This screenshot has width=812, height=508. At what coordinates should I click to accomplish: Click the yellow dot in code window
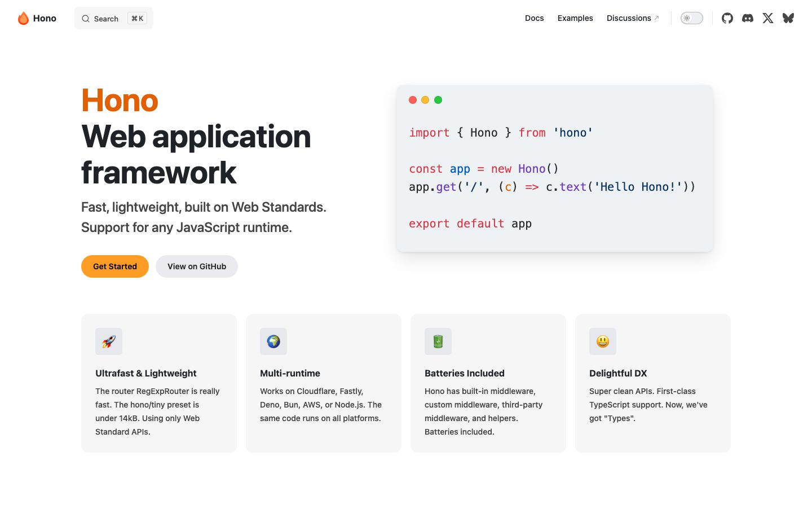tap(425, 100)
